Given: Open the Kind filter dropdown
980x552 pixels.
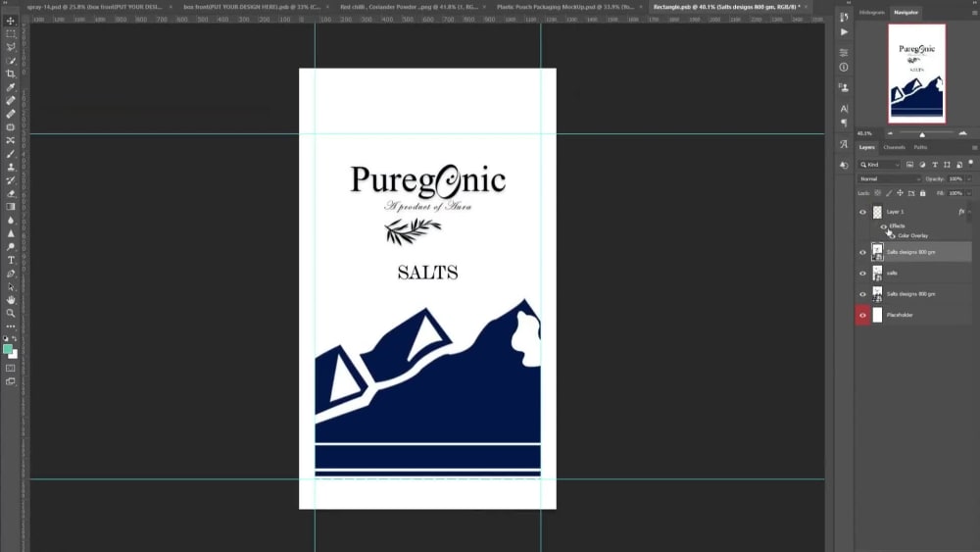Looking at the screenshot, I should (879, 165).
